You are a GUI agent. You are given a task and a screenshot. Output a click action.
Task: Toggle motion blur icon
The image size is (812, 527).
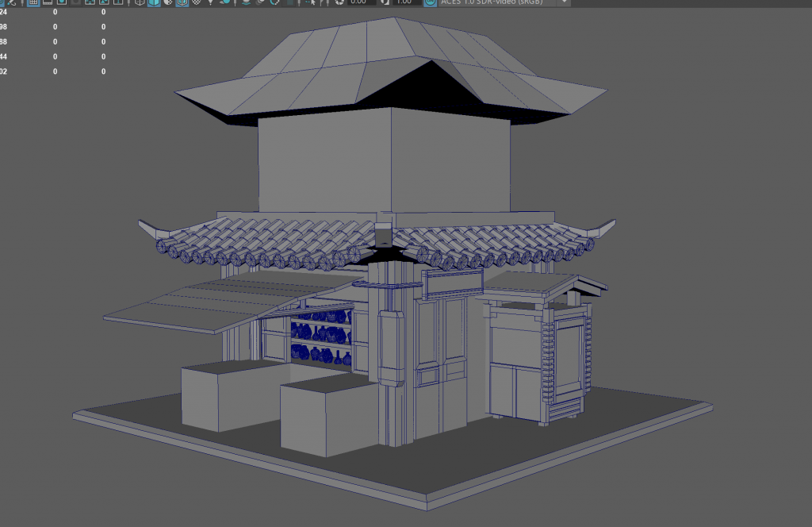click(260, 2)
